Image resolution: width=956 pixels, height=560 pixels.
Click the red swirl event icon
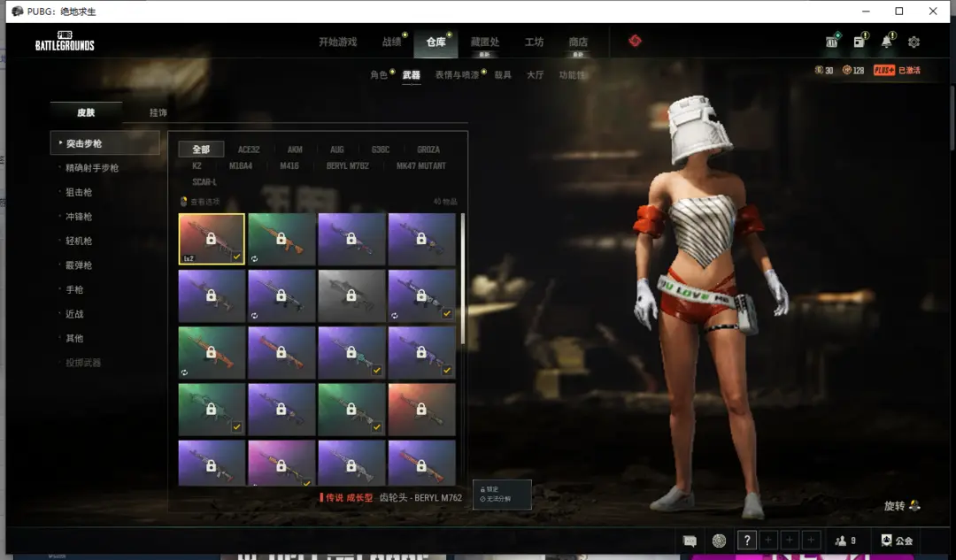[635, 40]
